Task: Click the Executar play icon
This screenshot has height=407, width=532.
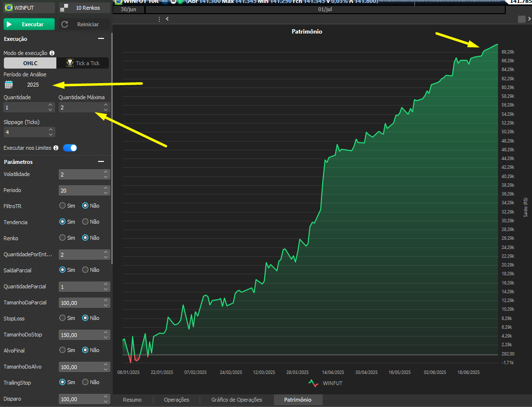Action: [x=10, y=24]
